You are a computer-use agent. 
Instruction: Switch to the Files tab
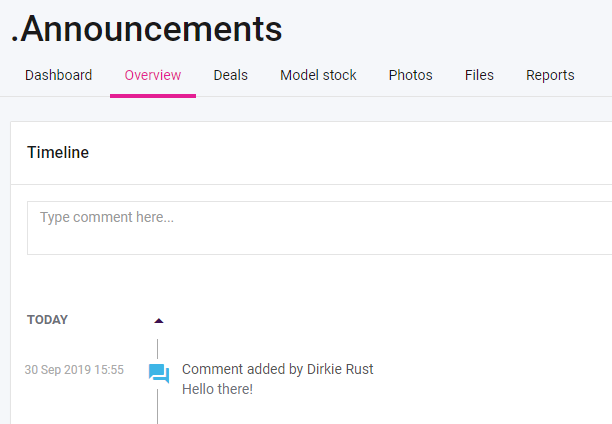coord(479,75)
